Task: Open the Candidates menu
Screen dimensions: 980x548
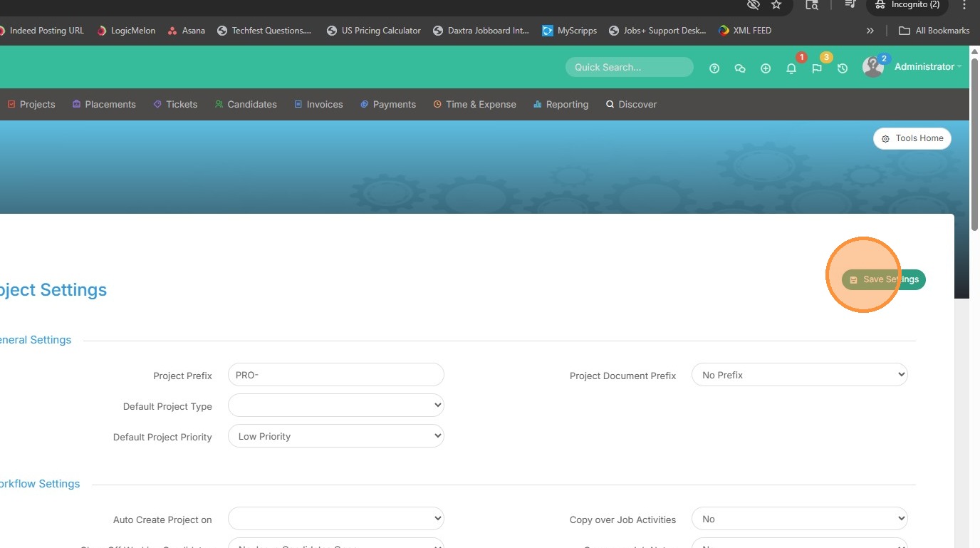Action: 246,104
